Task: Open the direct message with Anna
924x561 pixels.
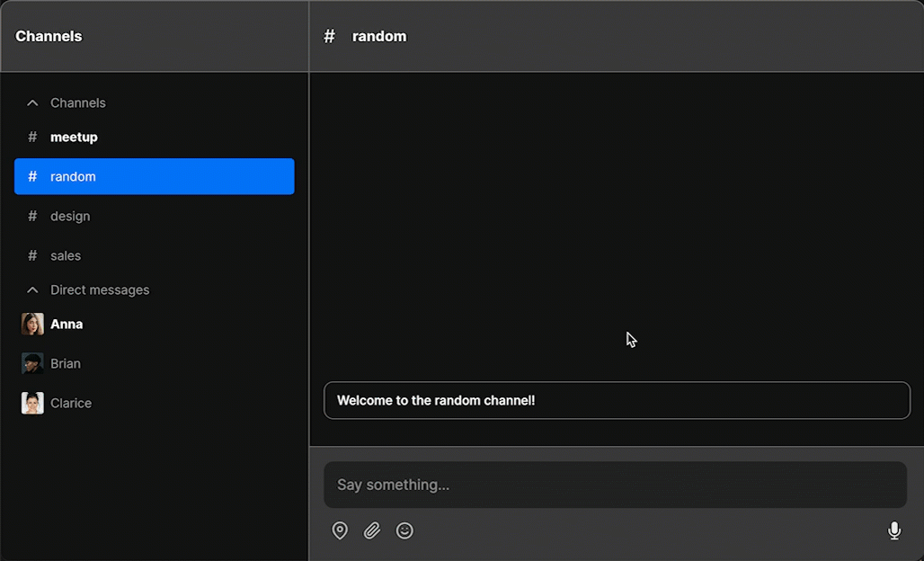Action: click(x=67, y=324)
